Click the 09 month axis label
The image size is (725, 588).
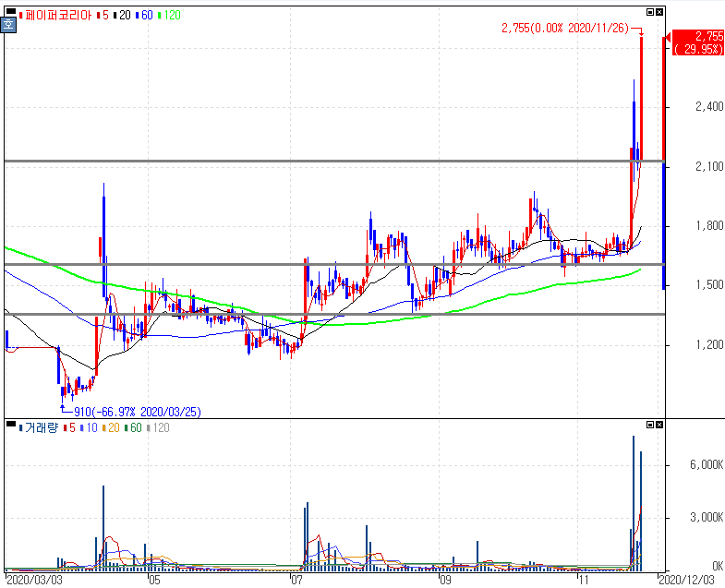pyautogui.click(x=445, y=580)
